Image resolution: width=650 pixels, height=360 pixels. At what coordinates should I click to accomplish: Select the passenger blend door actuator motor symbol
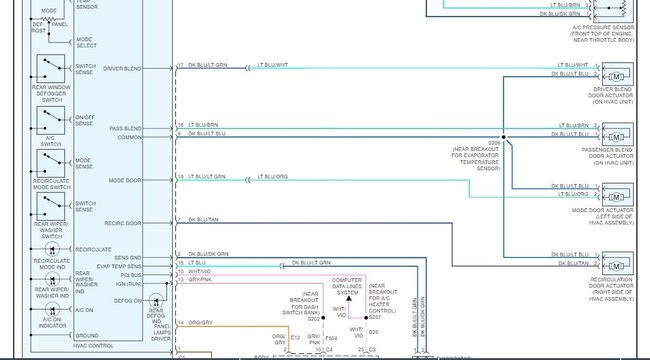[616, 137]
